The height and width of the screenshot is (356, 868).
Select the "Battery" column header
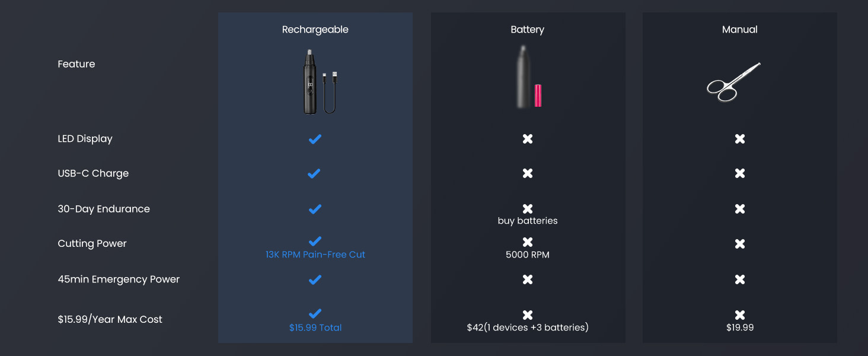click(527, 30)
